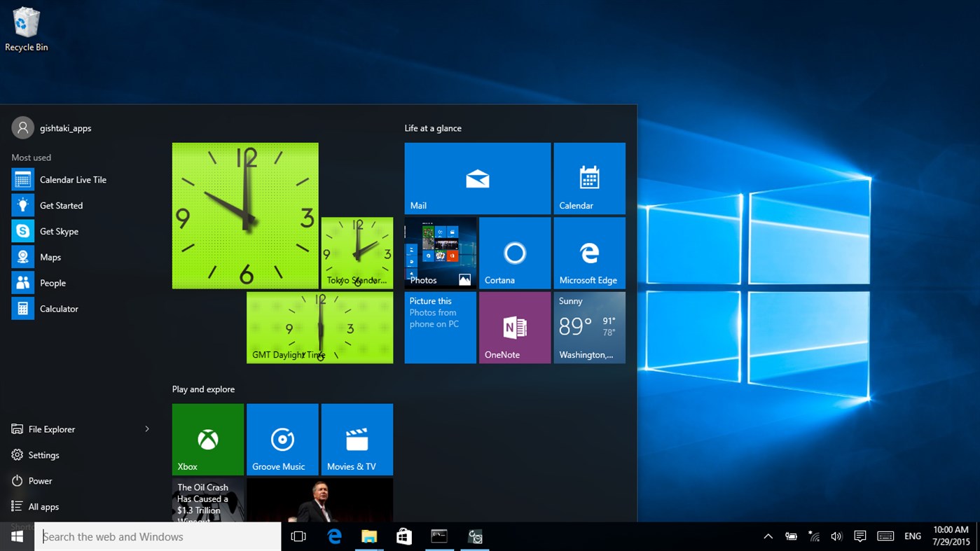Select the Xbox tile
The width and height of the screenshot is (980, 551).
207,439
